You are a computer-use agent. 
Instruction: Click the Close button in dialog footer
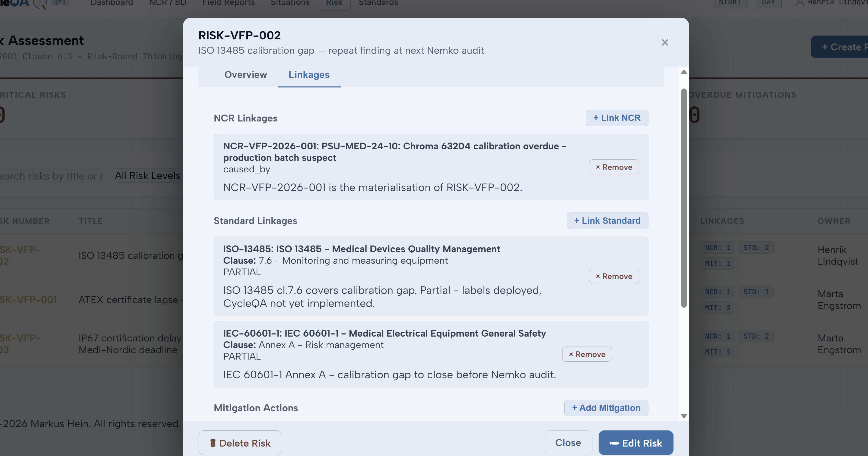[568, 443]
